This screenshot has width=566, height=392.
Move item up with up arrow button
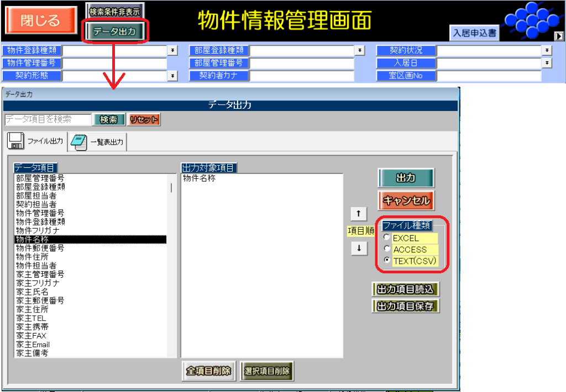(x=358, y=214)
